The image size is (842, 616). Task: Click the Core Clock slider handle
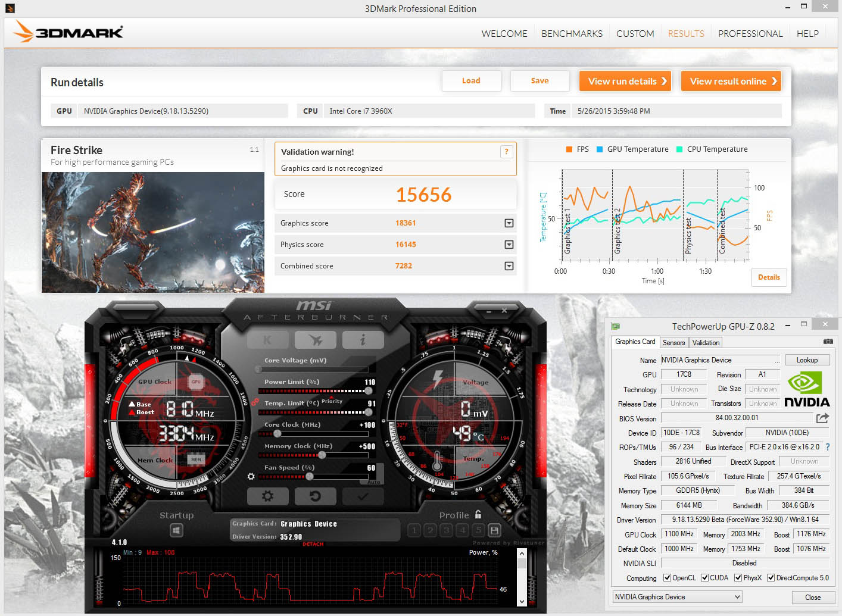(x=277, y=434)
